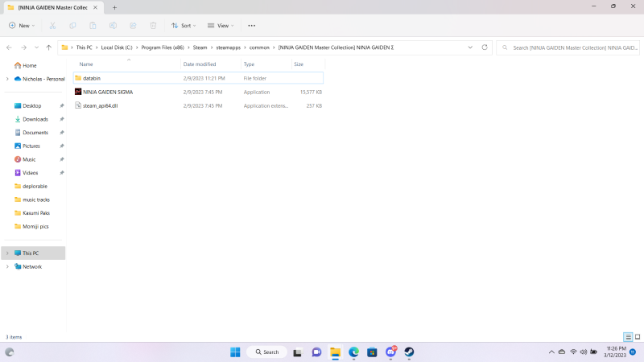Open the clock and date flyout
This screenshot has width=644, height=362.
click(x=615, y=352)
